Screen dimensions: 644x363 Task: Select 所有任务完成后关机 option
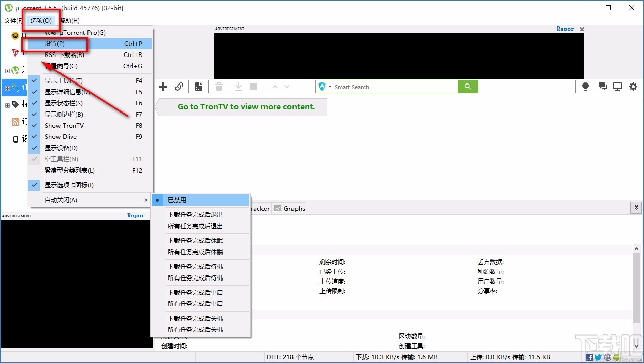[x=200, y=329]
